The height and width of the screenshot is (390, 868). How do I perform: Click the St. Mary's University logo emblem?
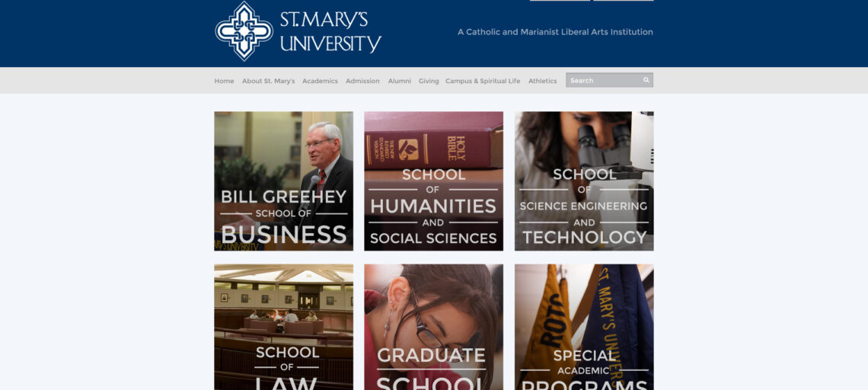pos(244,31)
